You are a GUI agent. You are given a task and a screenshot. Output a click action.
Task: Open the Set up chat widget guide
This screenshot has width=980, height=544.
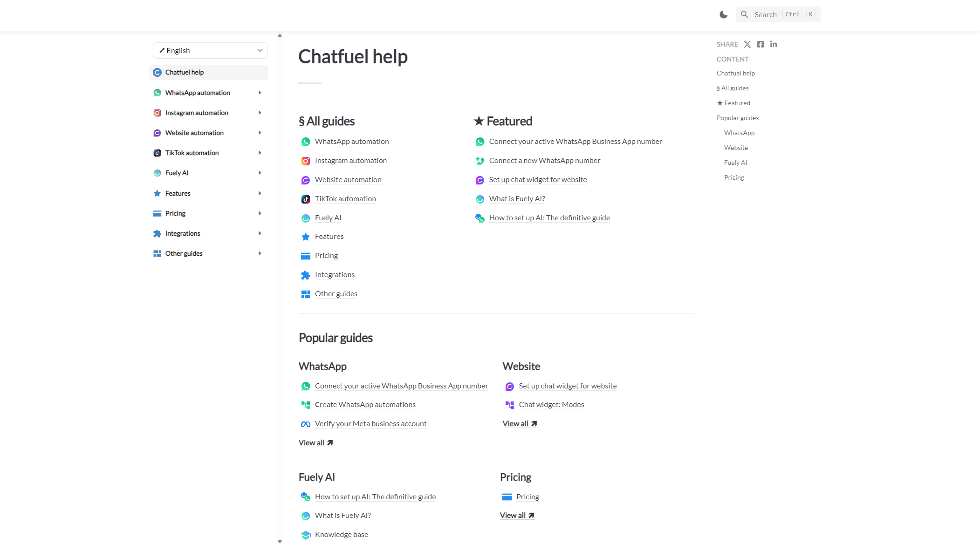[538, 179]
